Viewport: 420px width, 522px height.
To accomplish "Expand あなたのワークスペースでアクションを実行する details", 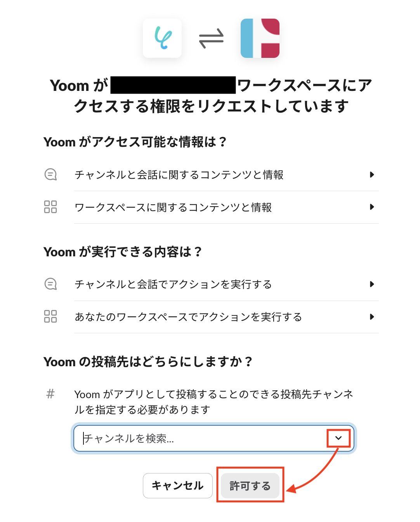I will point(373,317).
